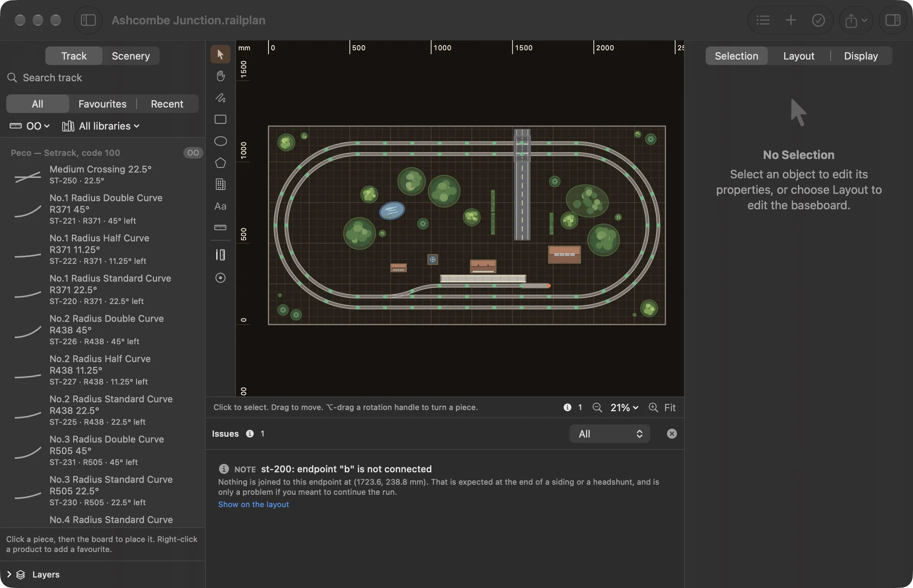Switch to the Track tab

(x=74, y=56)
